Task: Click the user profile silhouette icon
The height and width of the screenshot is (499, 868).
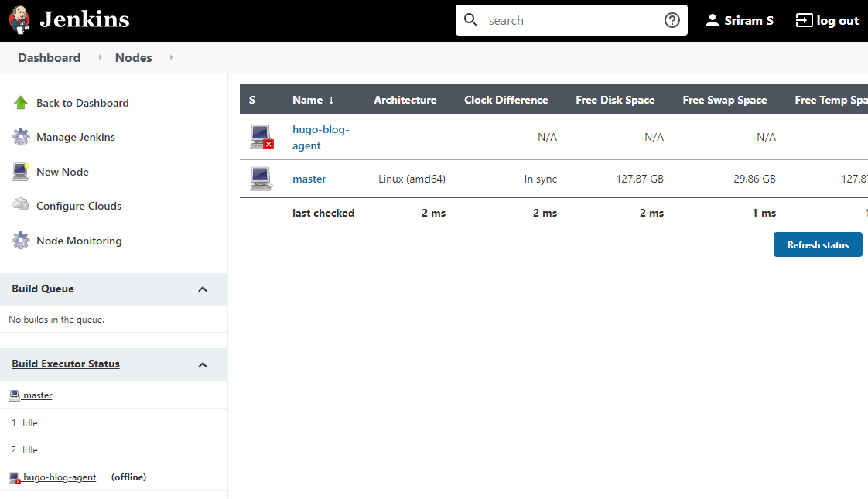Action: coord(713,20)
